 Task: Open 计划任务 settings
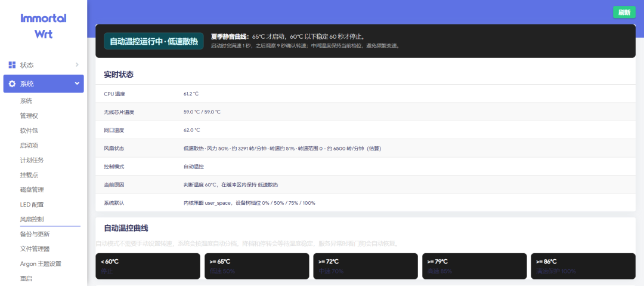point(32,160)
